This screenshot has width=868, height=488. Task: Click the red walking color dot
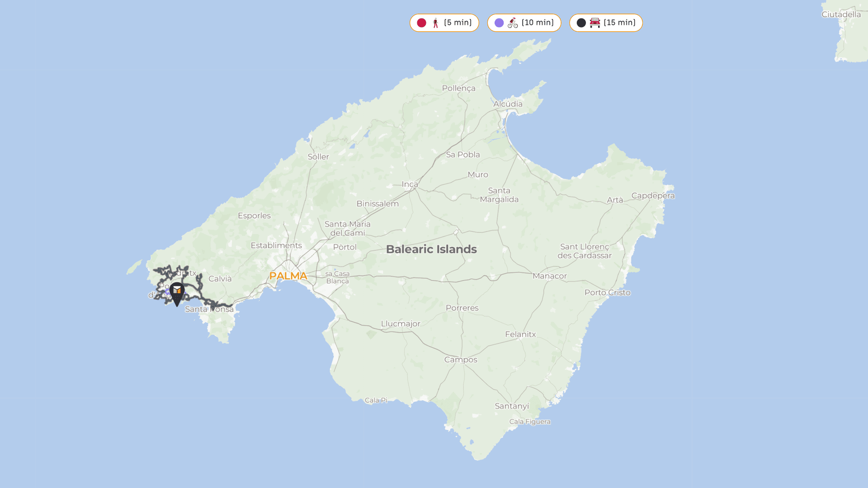point(421,23)
